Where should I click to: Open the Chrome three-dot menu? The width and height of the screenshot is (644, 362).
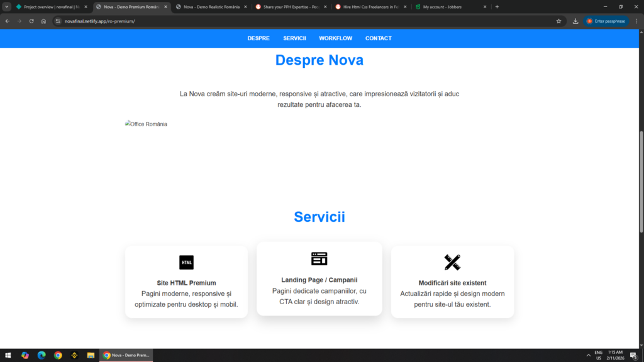(x=636, y=21)
